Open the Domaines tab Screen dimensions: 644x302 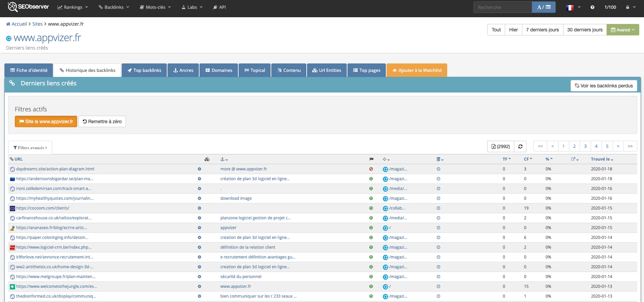pos(219,70)
